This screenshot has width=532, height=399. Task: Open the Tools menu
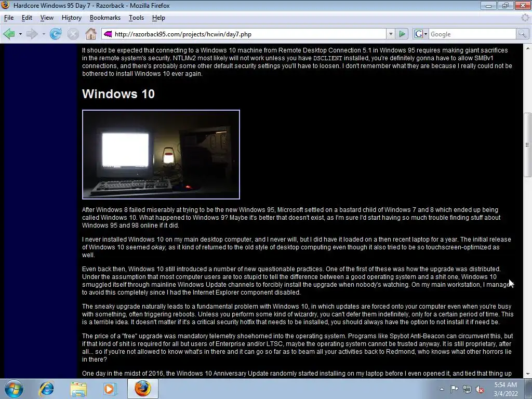(137, 18)
